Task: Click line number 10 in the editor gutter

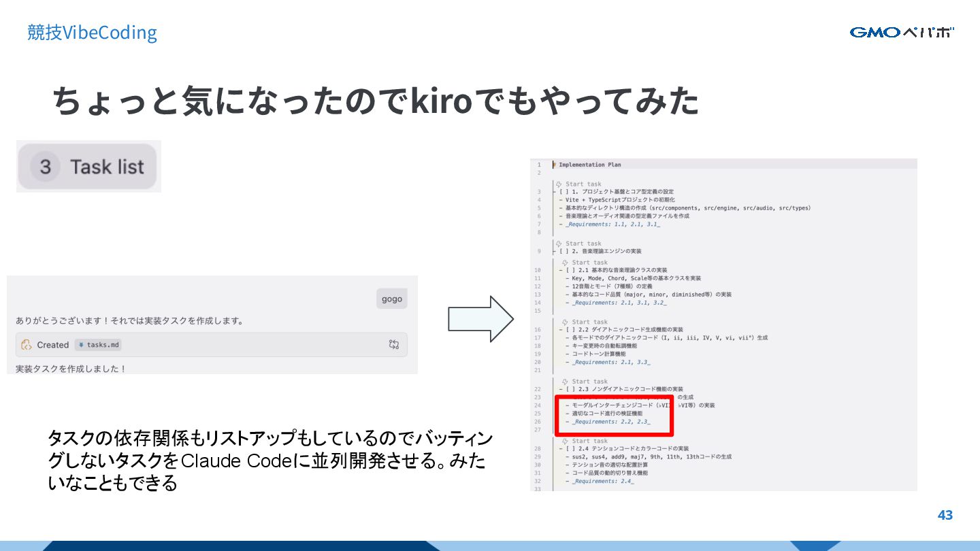Action: pos(538,270)
